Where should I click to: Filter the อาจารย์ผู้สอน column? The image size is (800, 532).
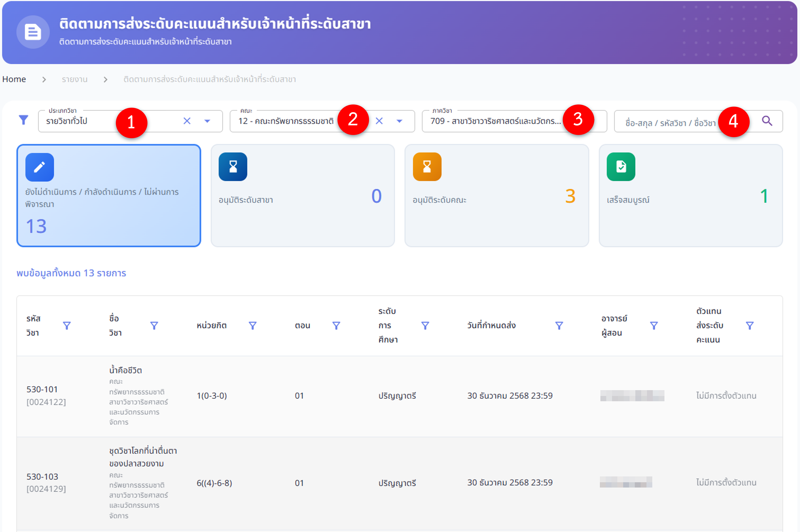[654, 326]
